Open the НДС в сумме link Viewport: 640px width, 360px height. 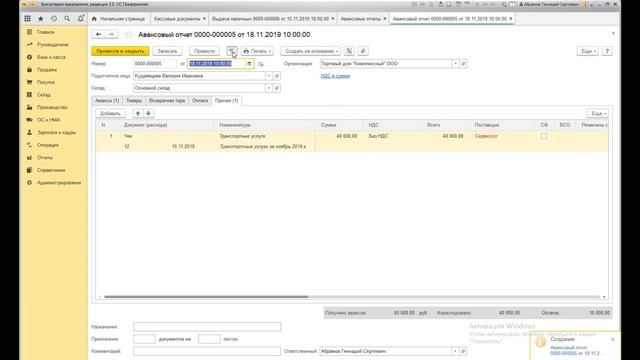pos(335,76)
